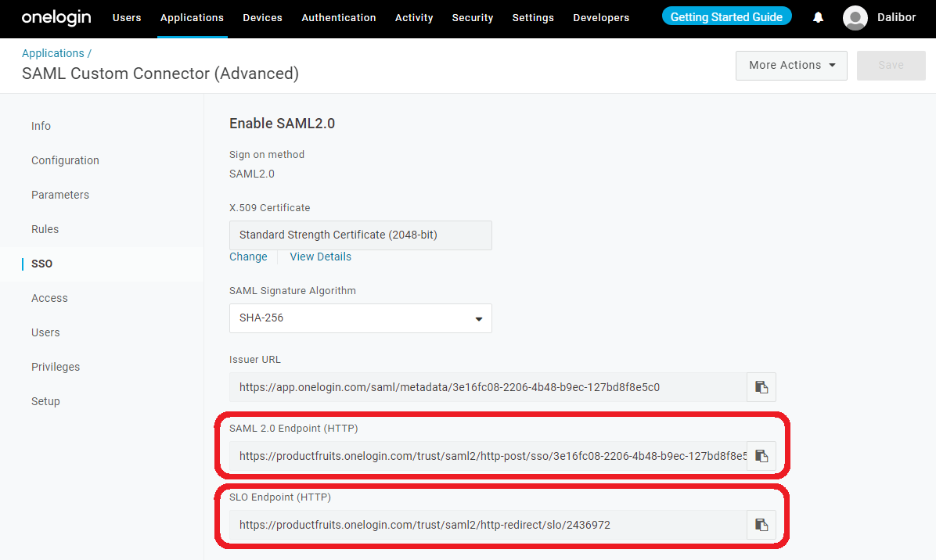
Task: Copy the SLO Endpoint URL
Action: coord(761,525)
